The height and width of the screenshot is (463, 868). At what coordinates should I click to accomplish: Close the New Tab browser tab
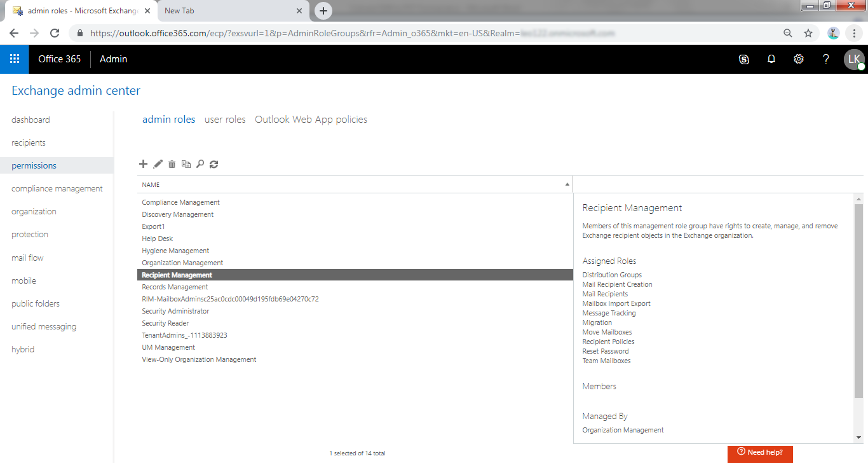(299, 11)
